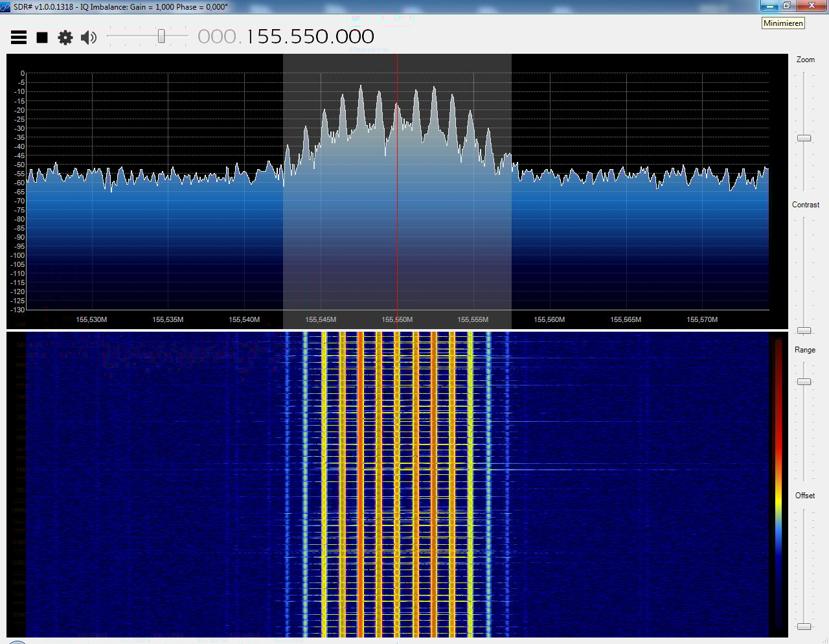Screen dimensions: 829x644
Task: Click the 155,540M frequency label
Action: (x=244, y=319)
